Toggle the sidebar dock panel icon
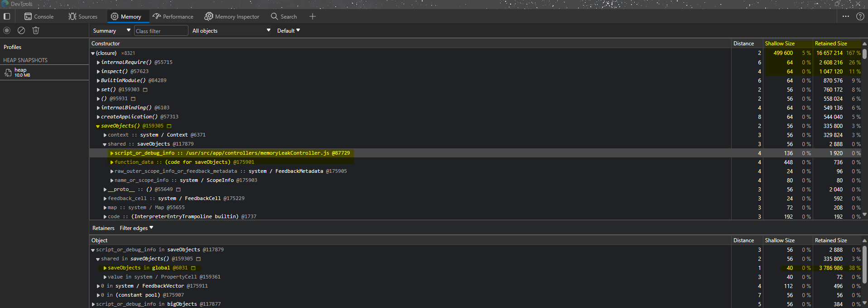The image size is (868, 308). click(7, 16)
